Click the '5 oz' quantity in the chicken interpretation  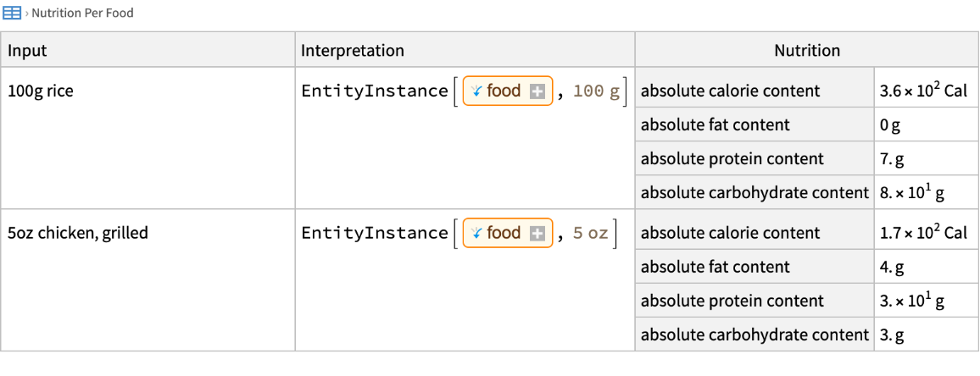click(590, 234)
